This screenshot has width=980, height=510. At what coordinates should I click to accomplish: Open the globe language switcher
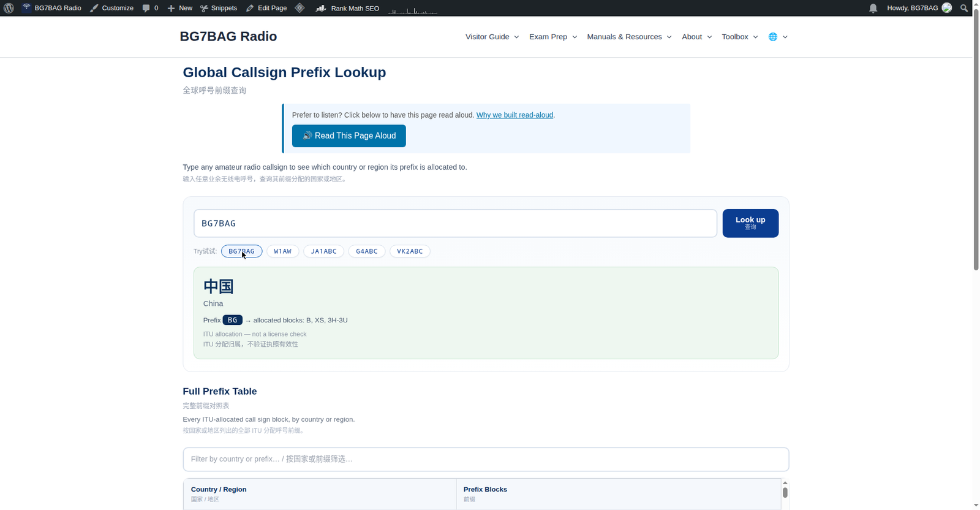pos(778,37)
